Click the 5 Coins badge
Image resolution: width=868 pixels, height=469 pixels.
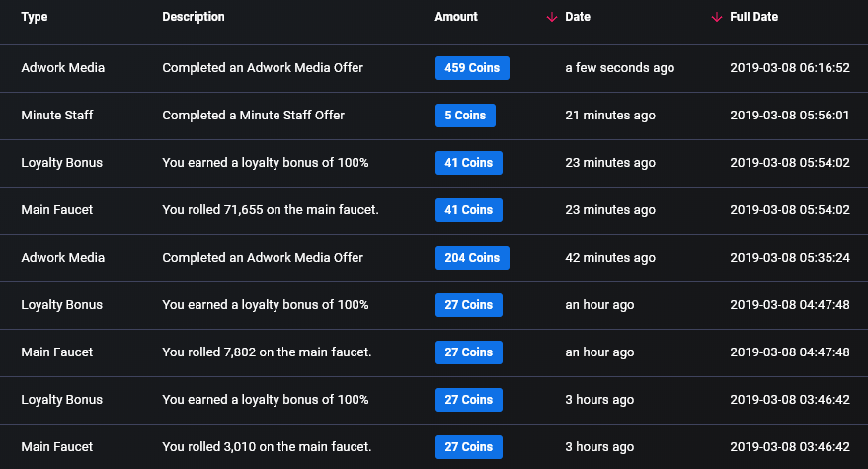point(465,116)
